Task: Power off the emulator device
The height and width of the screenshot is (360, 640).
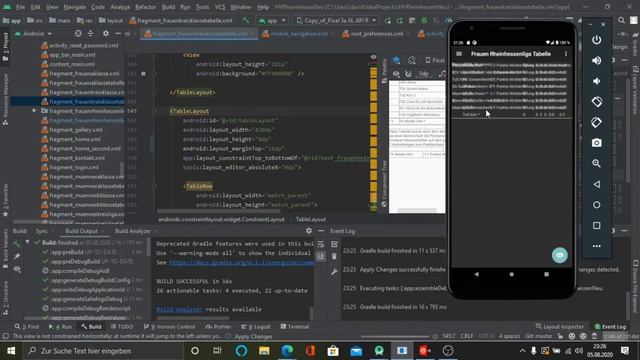Action: tap(596, 40)
